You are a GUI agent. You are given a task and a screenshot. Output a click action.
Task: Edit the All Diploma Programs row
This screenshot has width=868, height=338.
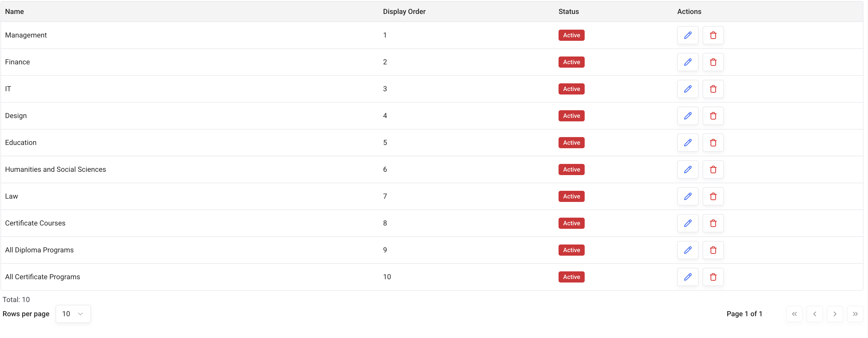click(x=688, y=250)
